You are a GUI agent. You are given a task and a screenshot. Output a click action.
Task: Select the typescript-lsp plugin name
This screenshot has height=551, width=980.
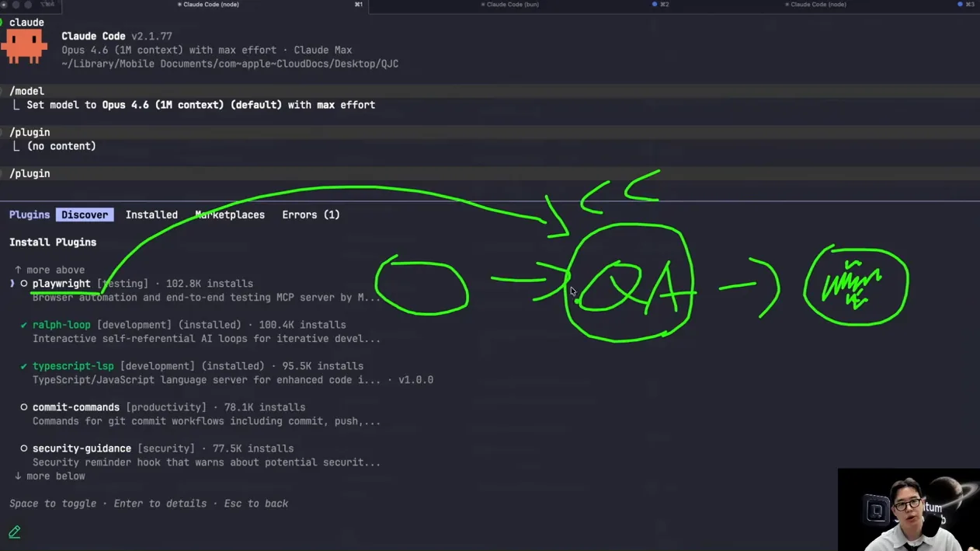coord(73,366)
